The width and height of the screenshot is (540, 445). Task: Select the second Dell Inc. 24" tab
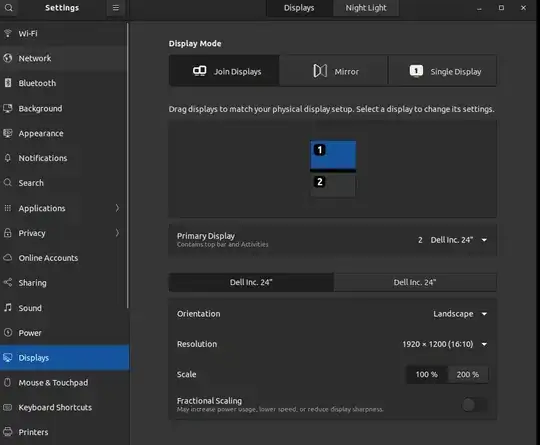coord(415,282)
